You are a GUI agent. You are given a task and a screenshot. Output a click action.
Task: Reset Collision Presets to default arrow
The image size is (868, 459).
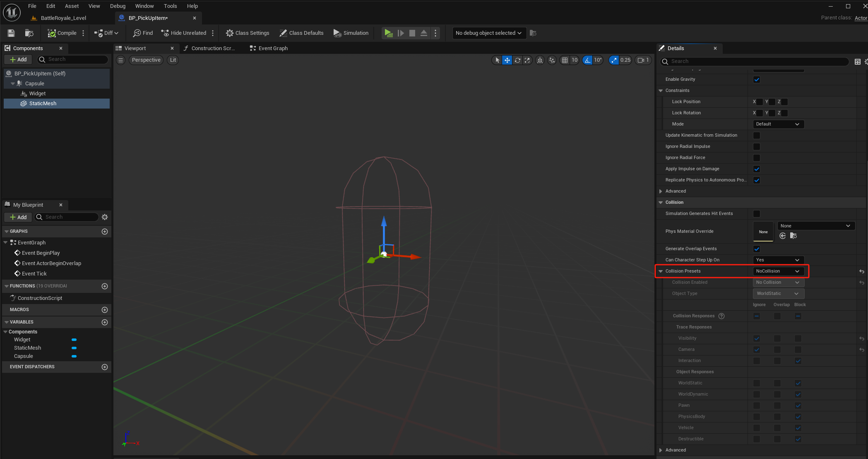click(861, 271)
